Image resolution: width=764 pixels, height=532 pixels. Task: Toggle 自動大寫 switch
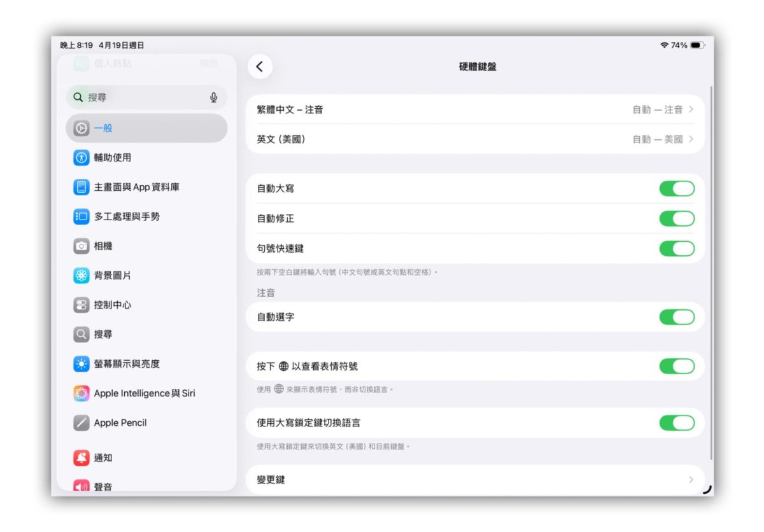pyautogui.click(x=677, y=188)
